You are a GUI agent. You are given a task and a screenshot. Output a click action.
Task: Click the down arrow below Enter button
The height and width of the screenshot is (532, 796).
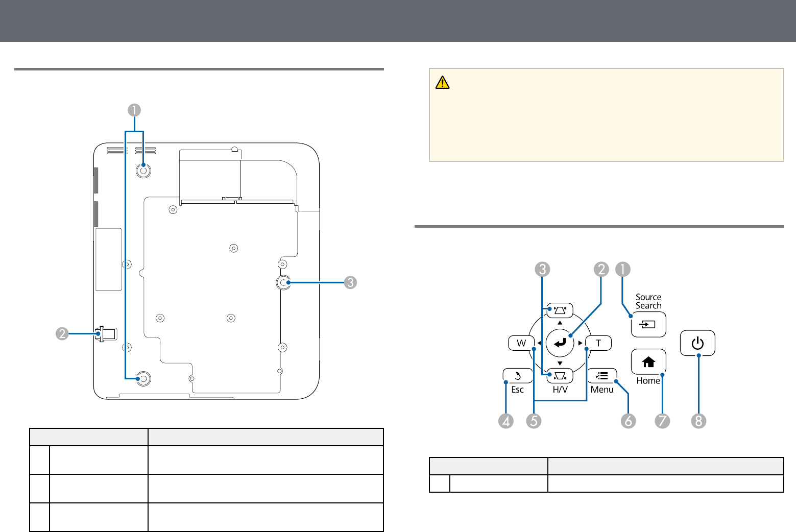coord(560,363)
